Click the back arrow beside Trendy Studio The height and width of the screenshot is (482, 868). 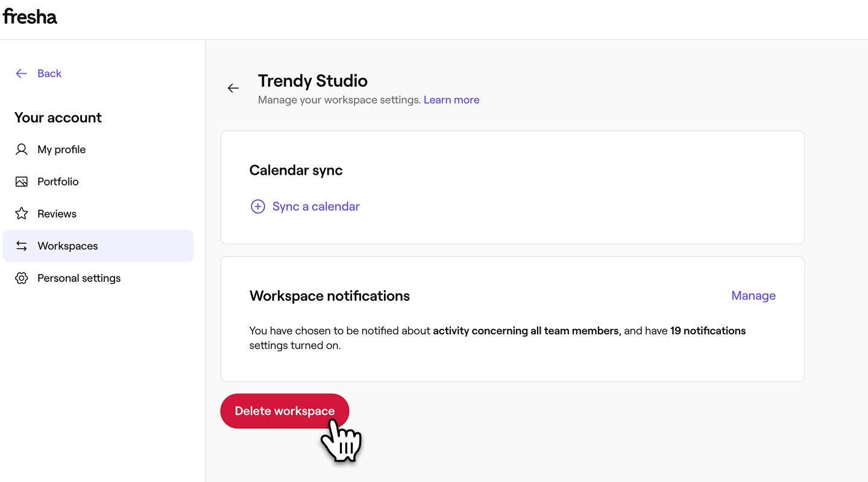[x=233, y=89]
